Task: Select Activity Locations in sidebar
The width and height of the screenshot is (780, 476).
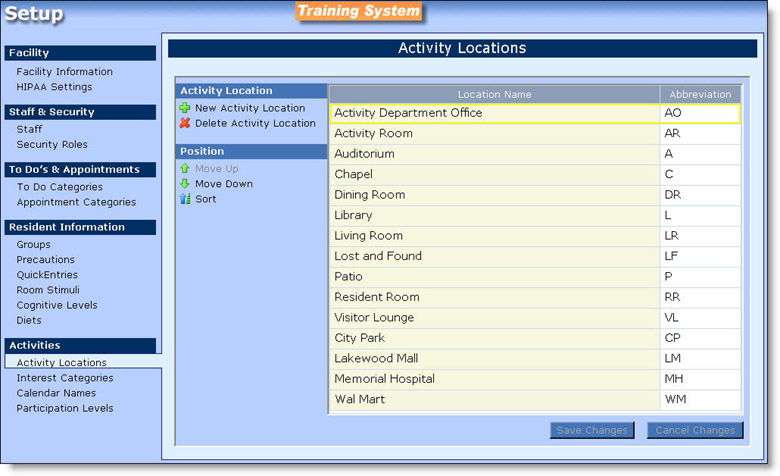Action: point(61,363)
